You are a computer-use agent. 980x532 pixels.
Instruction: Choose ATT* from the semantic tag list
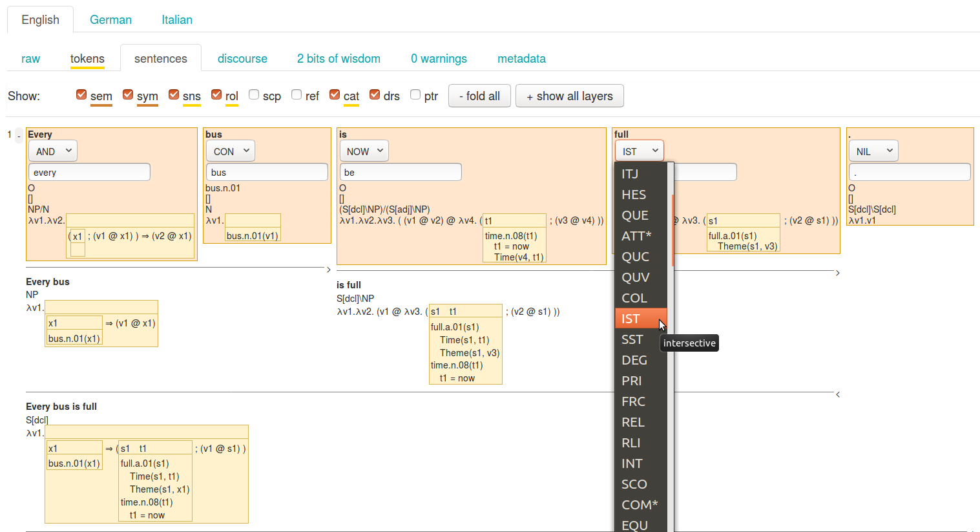(x=641, y=236)
